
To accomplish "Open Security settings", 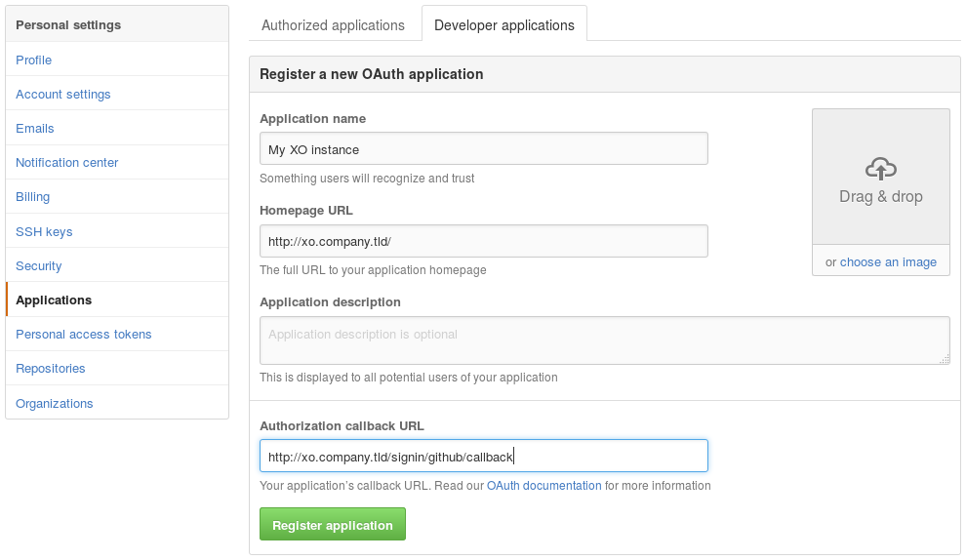I will (x=117, y=265).
